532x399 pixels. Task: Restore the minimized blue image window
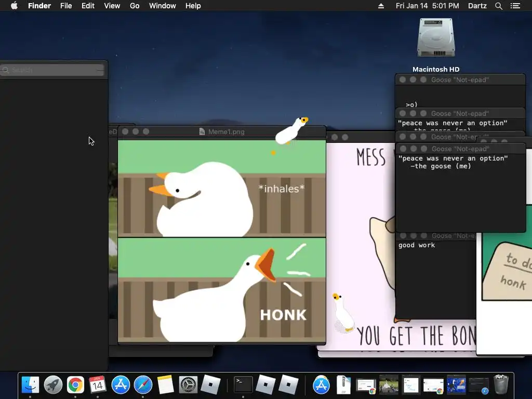tap(456, 385)
